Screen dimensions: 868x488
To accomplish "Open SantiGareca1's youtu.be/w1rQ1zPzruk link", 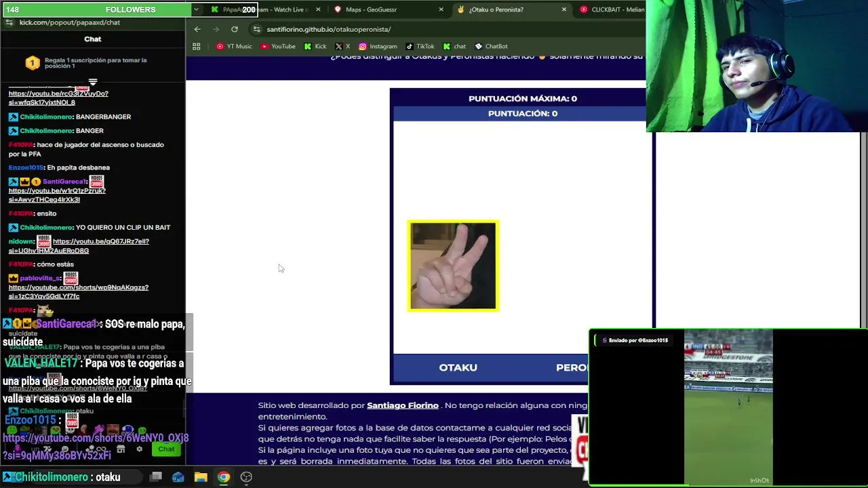I will tap(57, 195).
